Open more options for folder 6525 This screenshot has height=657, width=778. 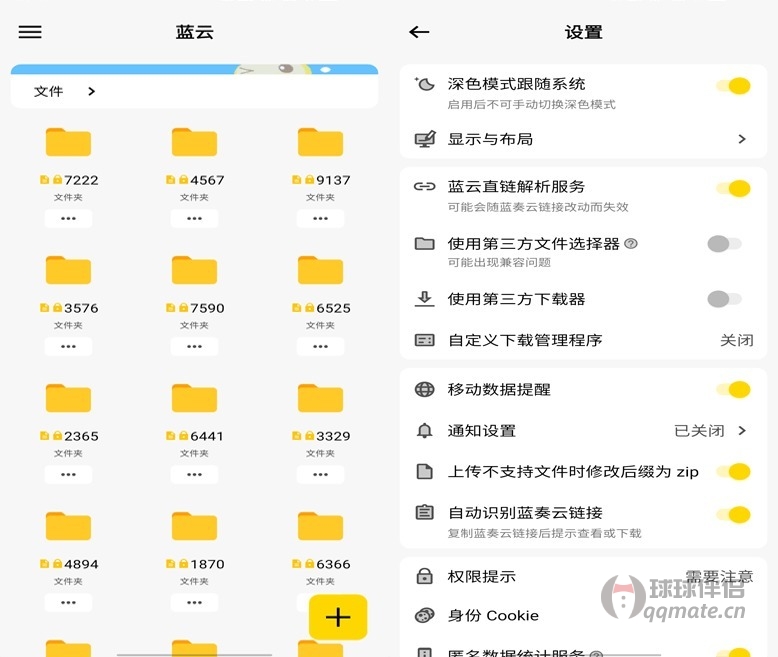click(x=320, y=346)
